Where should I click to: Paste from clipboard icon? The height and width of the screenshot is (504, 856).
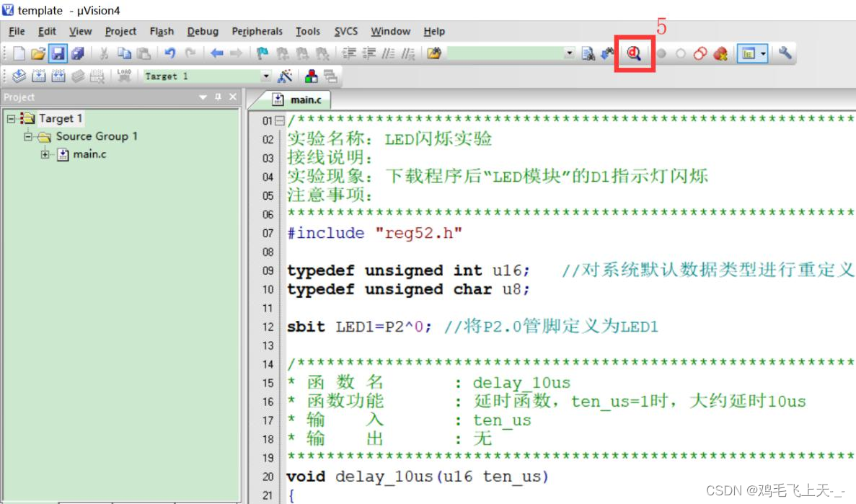pos(144,53)
